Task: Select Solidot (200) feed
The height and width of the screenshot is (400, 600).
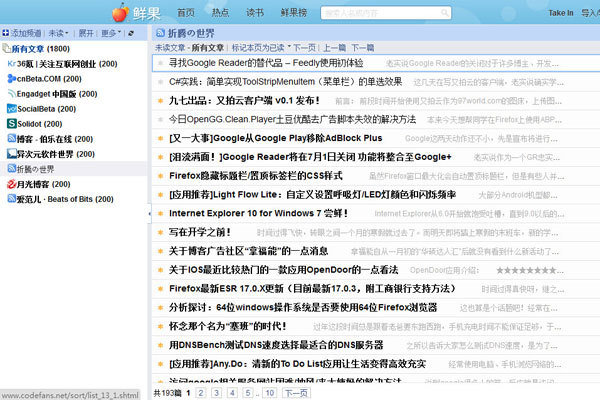Action: click(40, 124)
